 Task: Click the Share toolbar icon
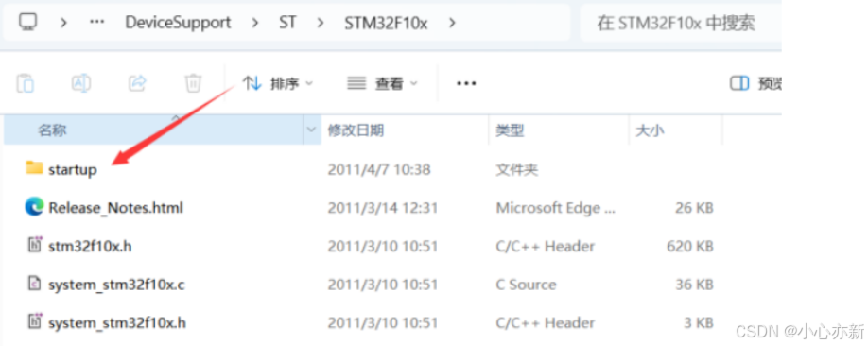[137, 83]
